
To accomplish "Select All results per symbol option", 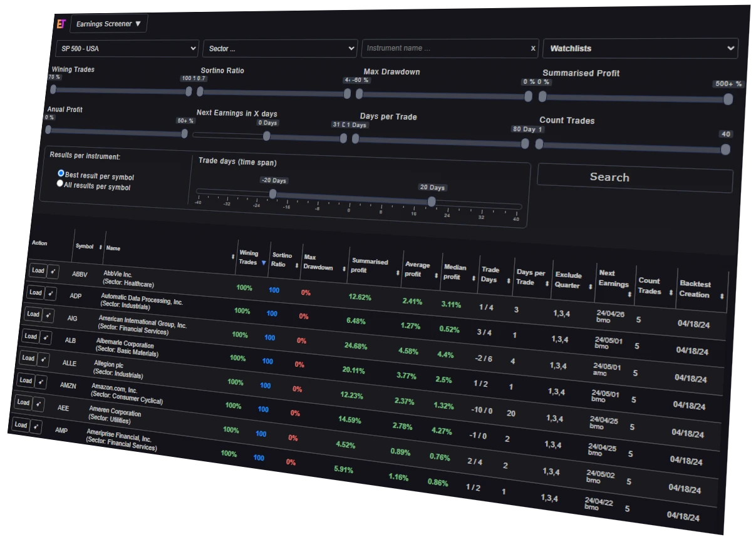I will click(60, 184).
